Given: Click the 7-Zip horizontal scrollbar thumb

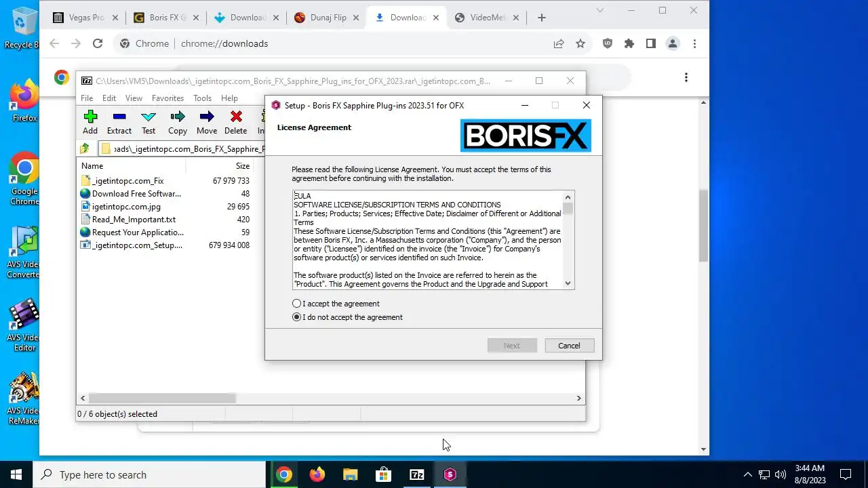Looking at the screenshot, I should tap(162, 399).
